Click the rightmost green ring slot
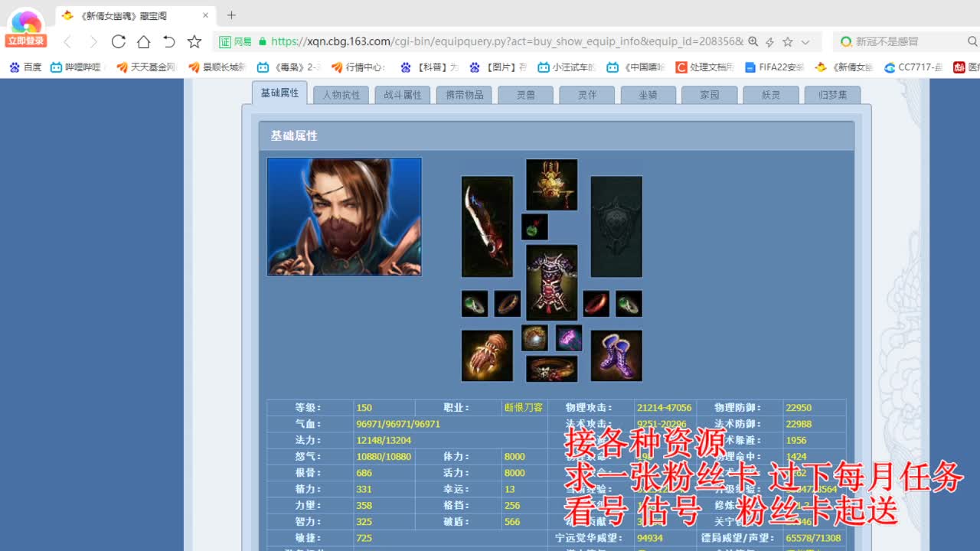This screenshot has width=980, height=551. click(x=629, y=304)
